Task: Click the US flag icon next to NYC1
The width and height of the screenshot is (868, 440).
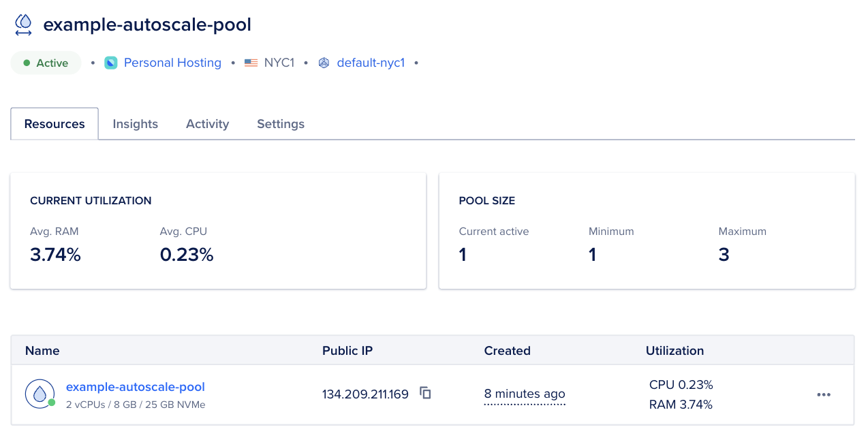Action: point(251,62)
